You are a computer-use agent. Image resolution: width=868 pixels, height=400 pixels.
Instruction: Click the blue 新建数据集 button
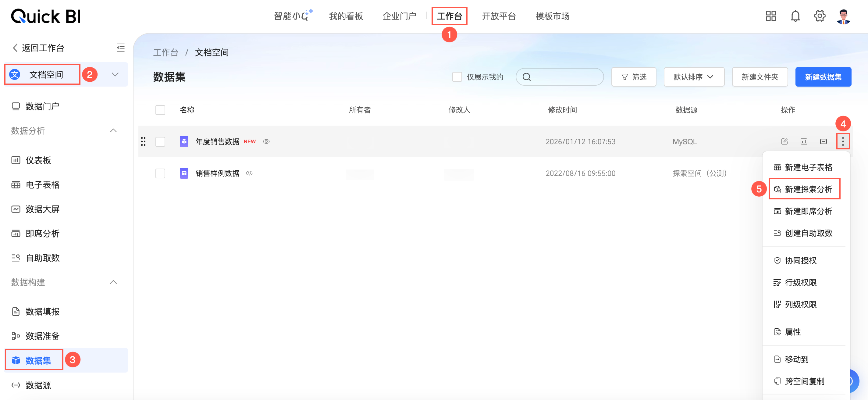(823, 77)
